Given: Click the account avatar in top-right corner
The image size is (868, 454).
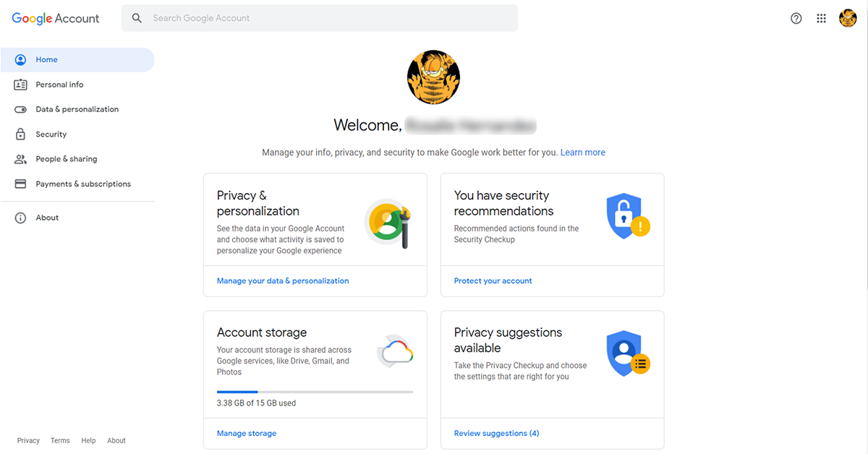Looking at the screenshot, I should pos(848,19).
